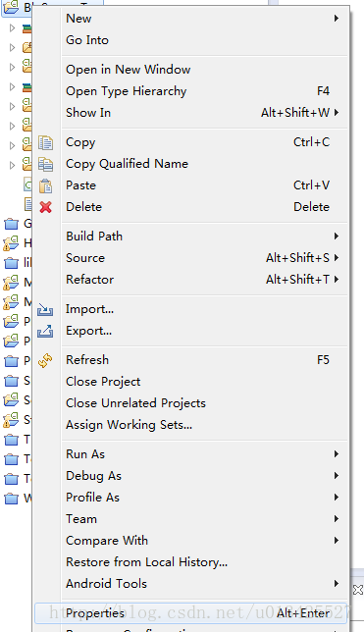Click the Copy Qualified Name icon

(x=45, y=164)
